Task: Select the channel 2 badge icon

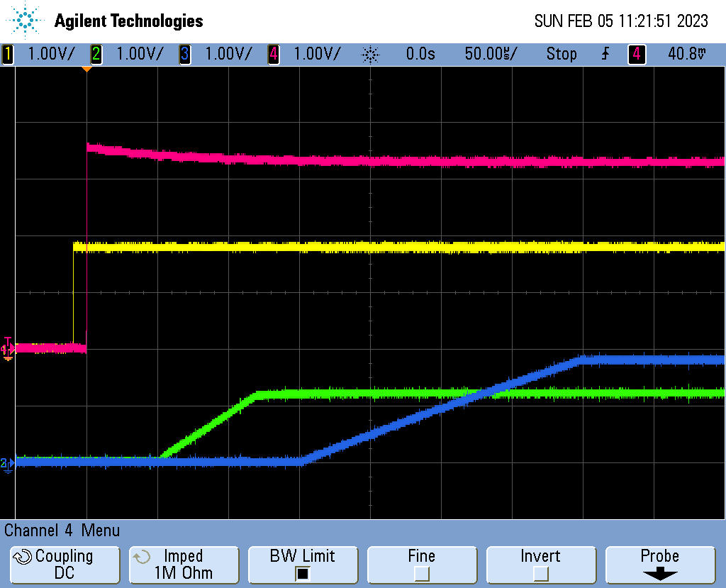Action: point(96,54)
